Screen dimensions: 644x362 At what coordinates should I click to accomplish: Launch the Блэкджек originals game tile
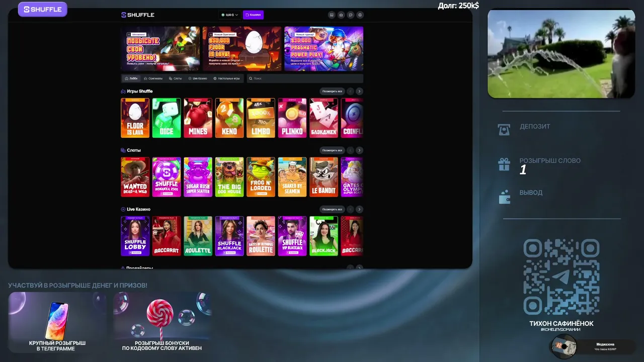[324, 118]
